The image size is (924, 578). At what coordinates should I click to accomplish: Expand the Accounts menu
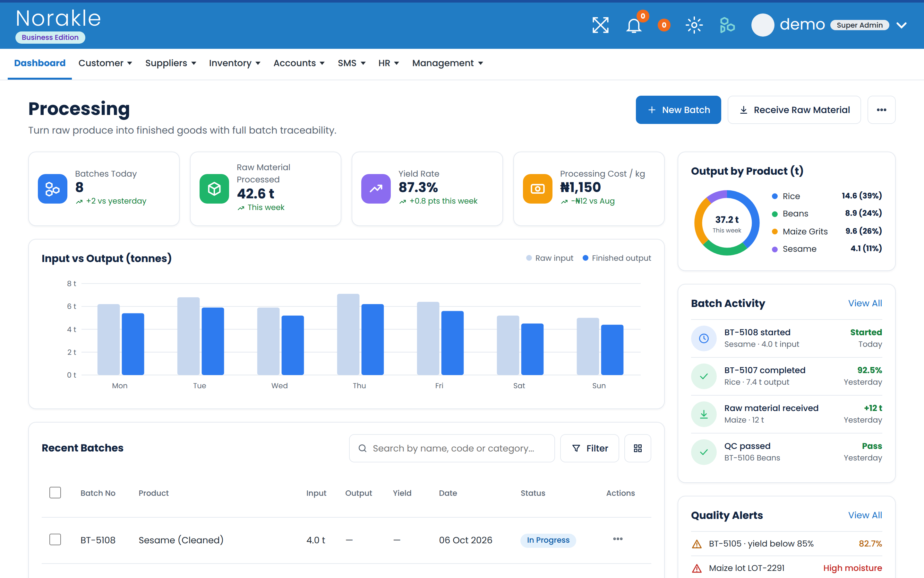coord(299,63)
